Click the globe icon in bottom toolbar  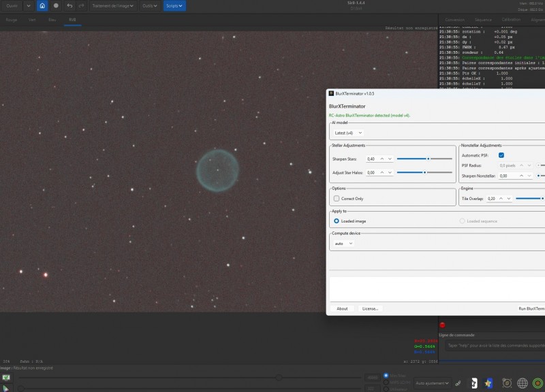click(x=522, y=383)
